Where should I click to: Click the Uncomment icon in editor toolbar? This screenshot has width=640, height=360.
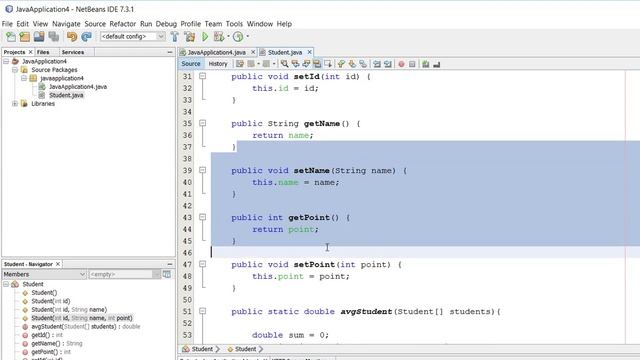[x=437, y=64]
